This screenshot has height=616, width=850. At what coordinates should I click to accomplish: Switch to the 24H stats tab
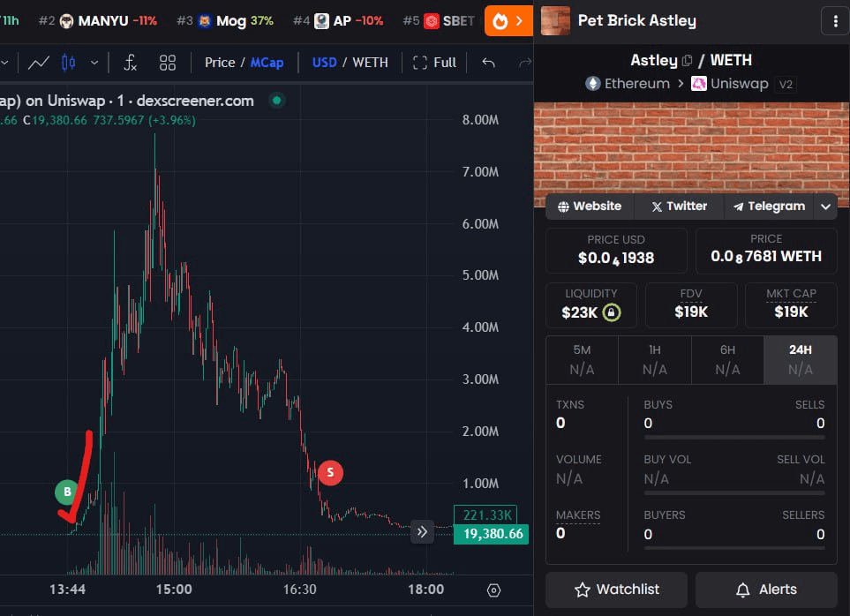point(800,360)
